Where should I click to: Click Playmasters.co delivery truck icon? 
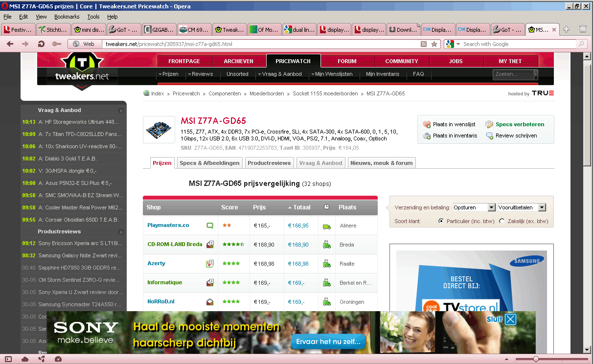coord(326,226)
